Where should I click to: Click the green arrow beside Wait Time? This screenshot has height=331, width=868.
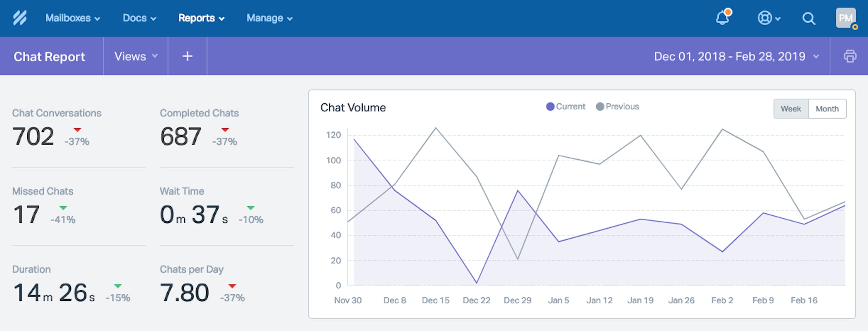point(251,208)
